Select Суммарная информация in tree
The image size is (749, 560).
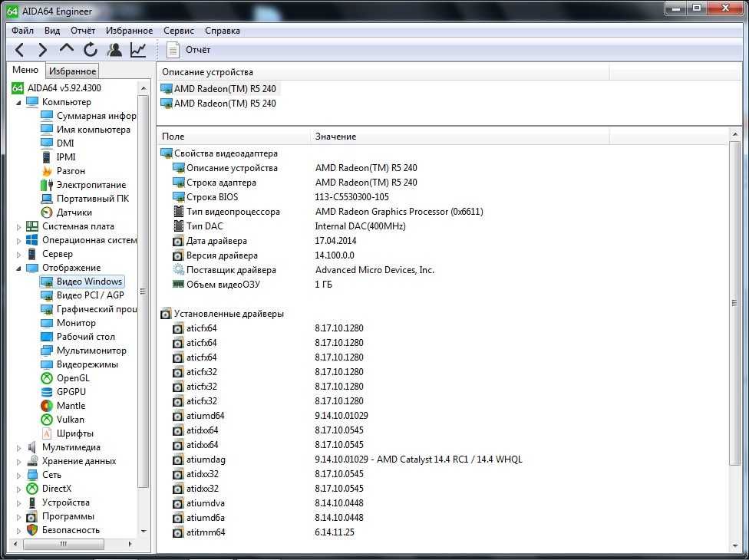[97, 116]
